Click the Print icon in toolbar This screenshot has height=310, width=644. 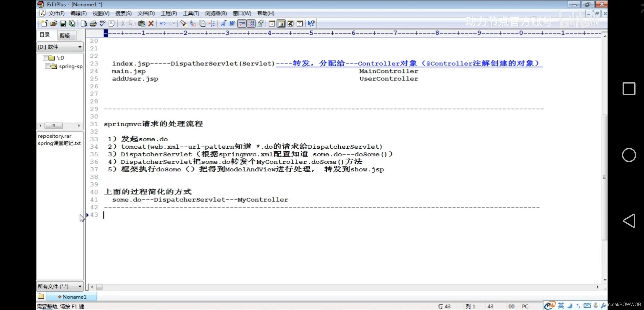[93, 24]
